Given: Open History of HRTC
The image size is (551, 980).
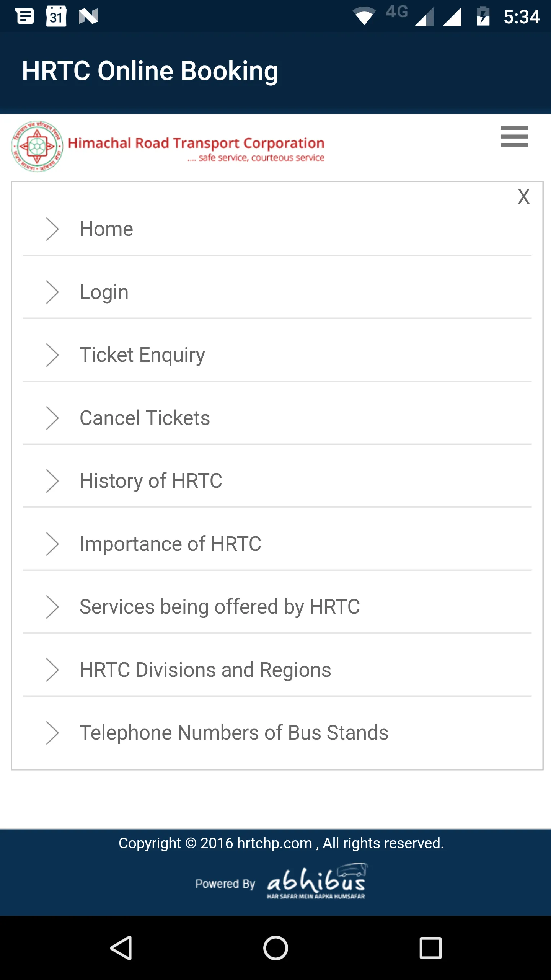Looking at the screenshot, I should [x=151, y=481].
